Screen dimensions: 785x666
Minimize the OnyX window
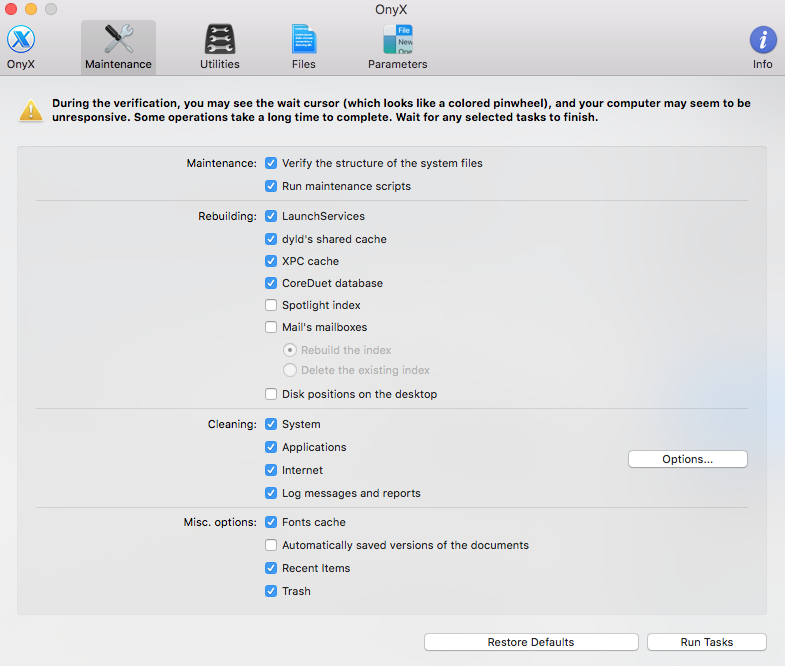point(31,9)
